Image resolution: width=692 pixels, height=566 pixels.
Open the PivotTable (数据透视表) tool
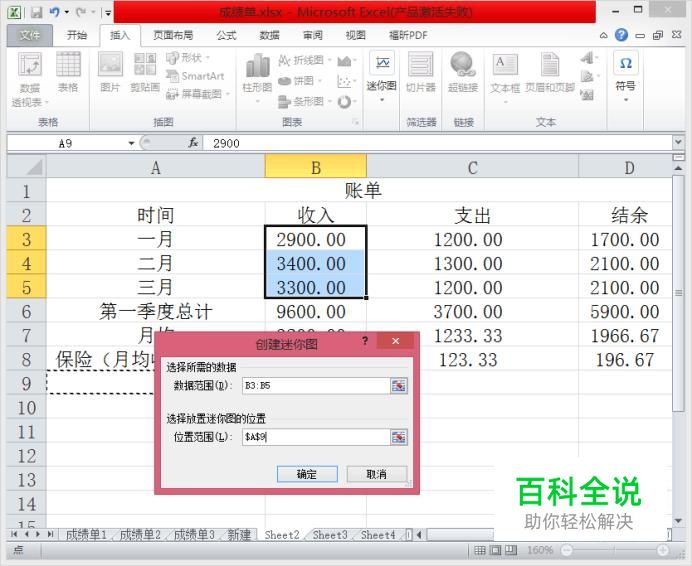click(30, 79)
